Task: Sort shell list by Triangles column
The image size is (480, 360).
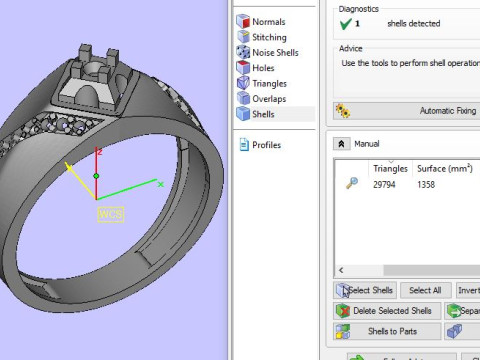Action: pyautogui.click(x=390, y=169)
